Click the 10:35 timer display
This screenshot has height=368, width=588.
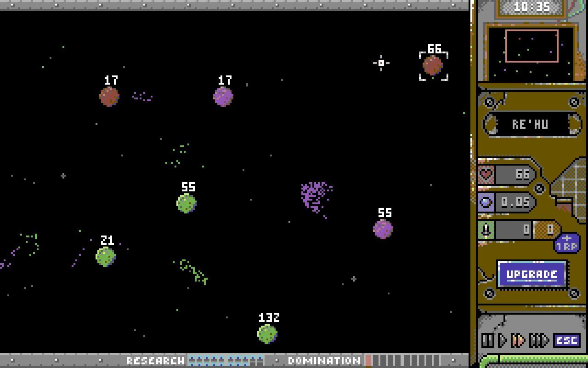tap(531, 7)
